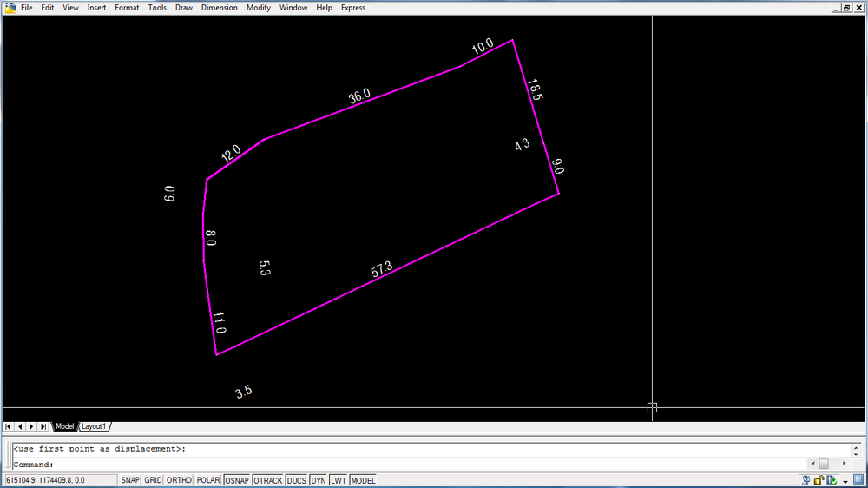868x488 pixels.
Task: Select the 12.0 dimension text
Action: click(x=231, y=153)
